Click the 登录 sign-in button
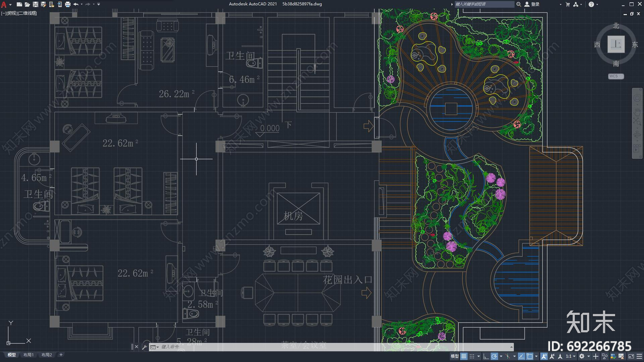The width and height of the screenshot is (644, 362). [535, 4]
